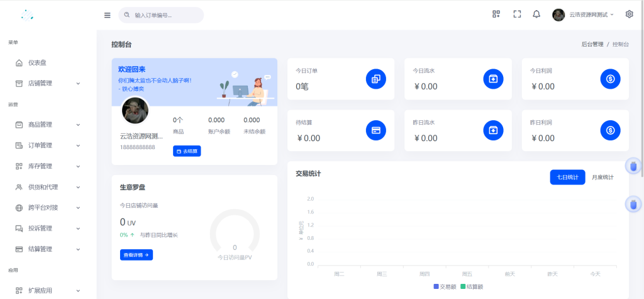
Task: Enter fullscreen mode via the expand icon
Action: (x=517, y=14)
